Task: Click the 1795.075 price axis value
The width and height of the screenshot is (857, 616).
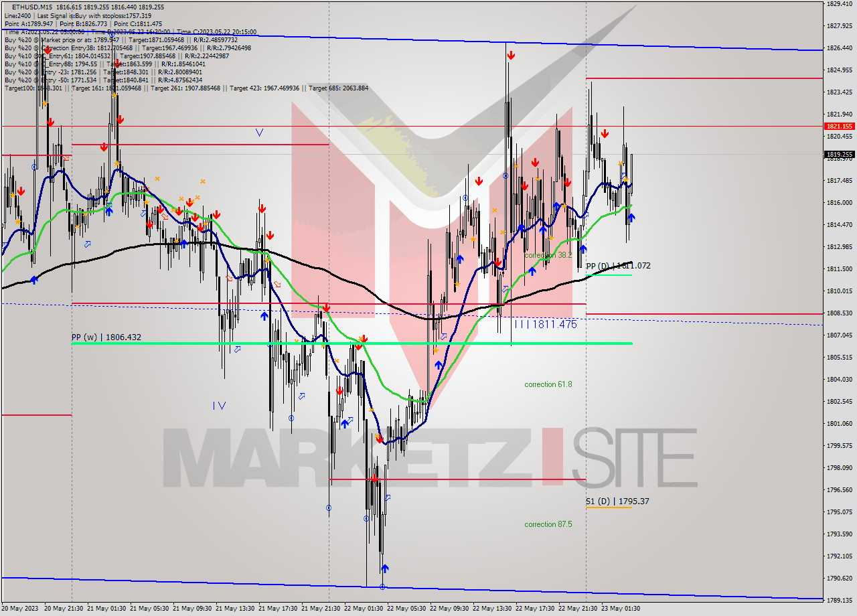Action: pyautogui.click(x=839, y=512)
